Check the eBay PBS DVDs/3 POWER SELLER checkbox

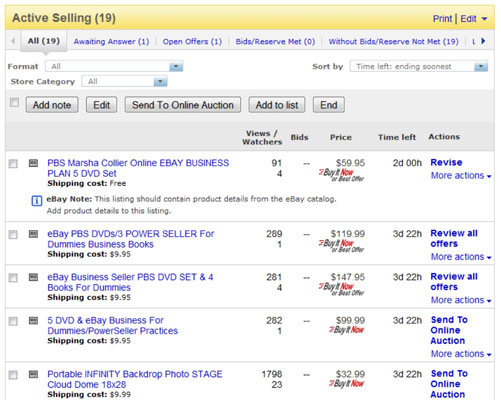point(13,234)
